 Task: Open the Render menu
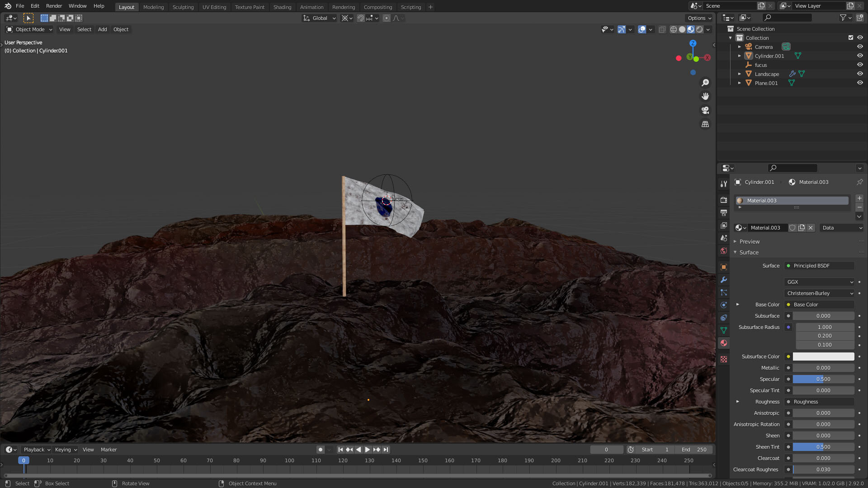pyautogui.click(x=54, y=6)
